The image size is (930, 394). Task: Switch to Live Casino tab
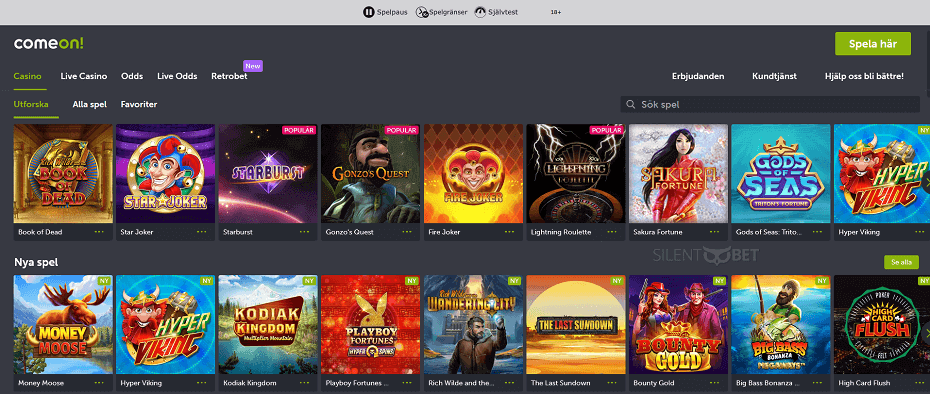(84, 76)
